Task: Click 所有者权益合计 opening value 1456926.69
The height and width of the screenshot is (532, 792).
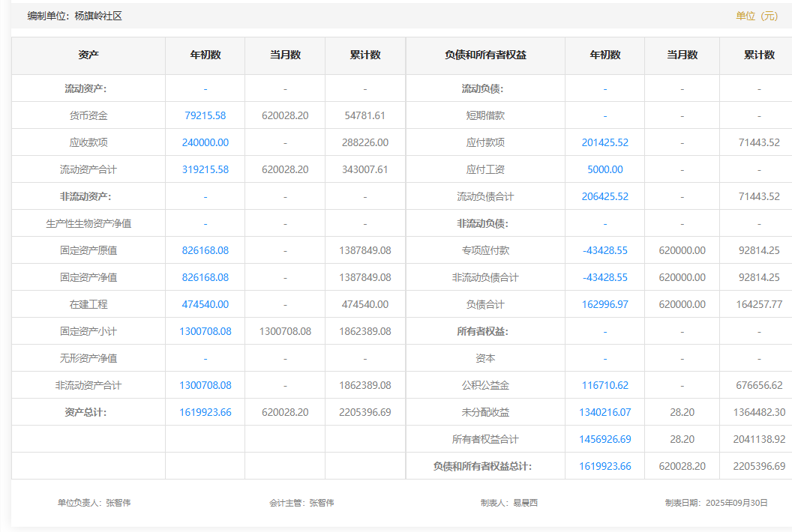Action: 604,439
